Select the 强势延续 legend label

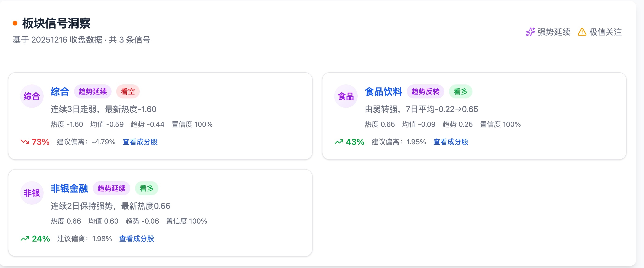coord(554,32)
